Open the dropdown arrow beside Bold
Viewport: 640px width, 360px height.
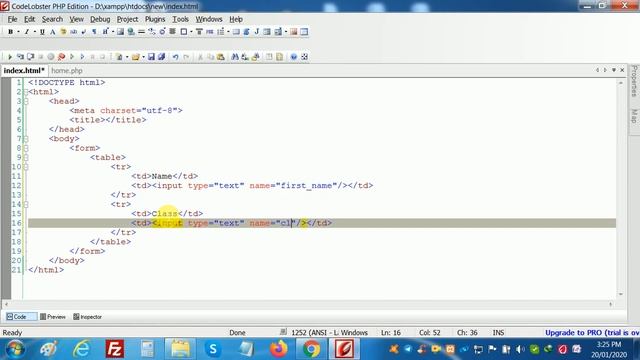coord(18,32)
